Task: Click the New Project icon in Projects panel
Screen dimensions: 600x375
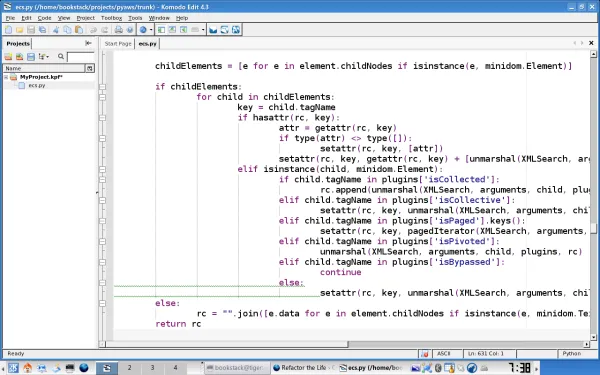Action: tap(8, 57)
